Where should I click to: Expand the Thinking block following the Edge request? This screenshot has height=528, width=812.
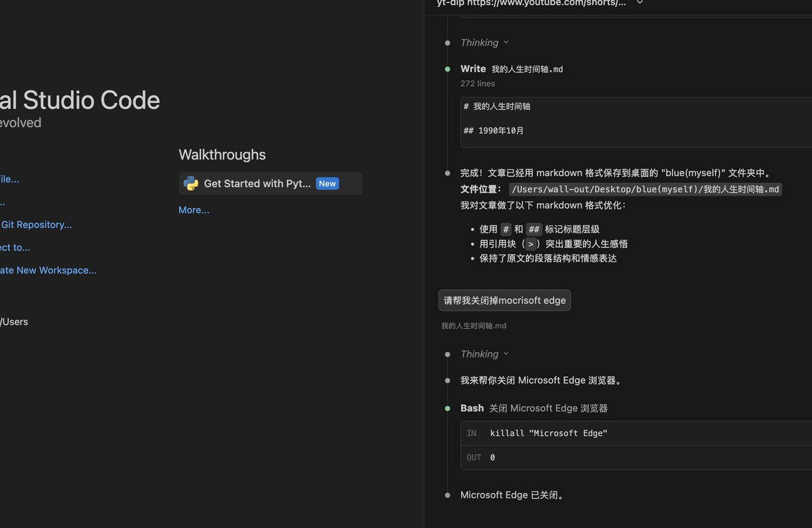[484, 354]
